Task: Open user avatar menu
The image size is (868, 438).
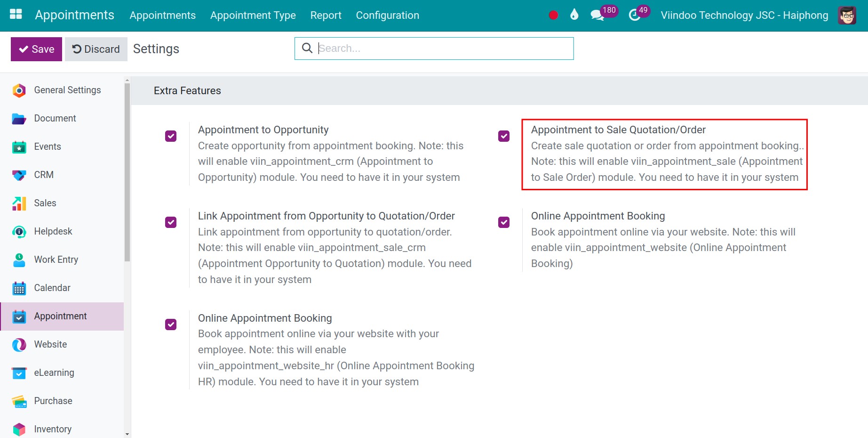Action: pos(847,15)
